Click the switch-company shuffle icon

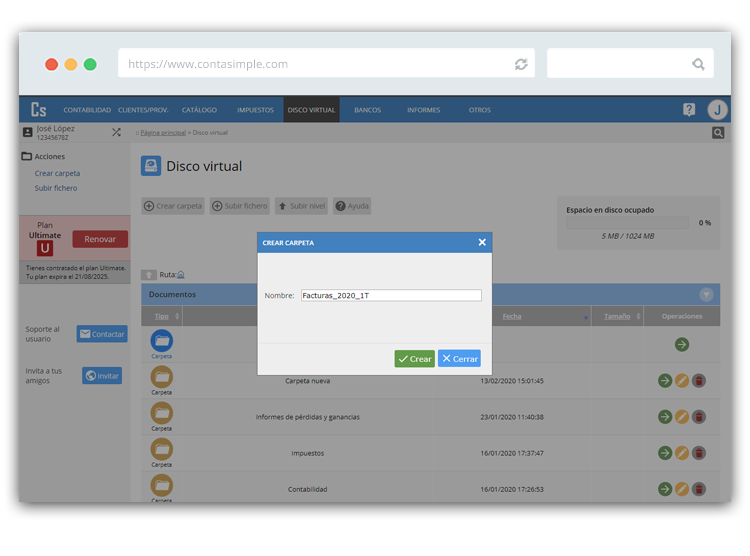(116, 132)
